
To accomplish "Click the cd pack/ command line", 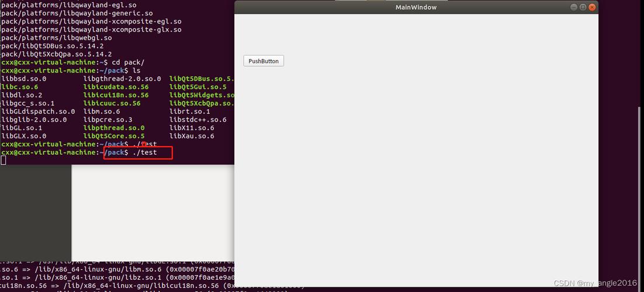I will [128, 62].
